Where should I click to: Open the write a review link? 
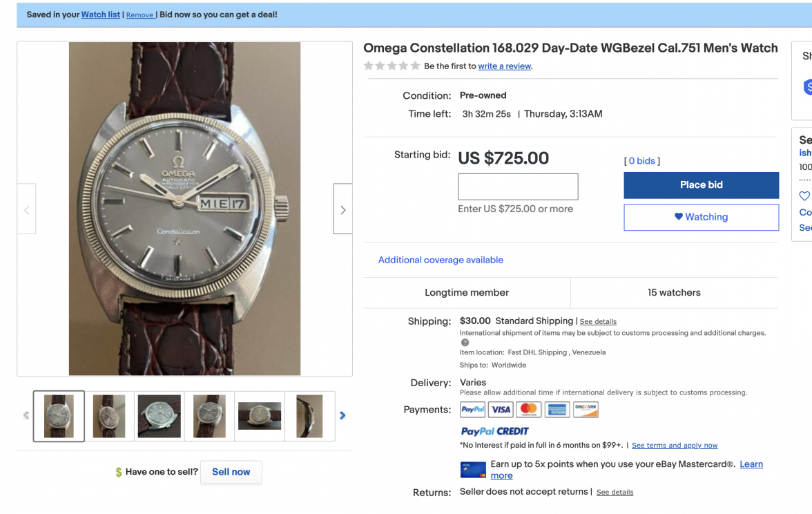tap(505, 66)
